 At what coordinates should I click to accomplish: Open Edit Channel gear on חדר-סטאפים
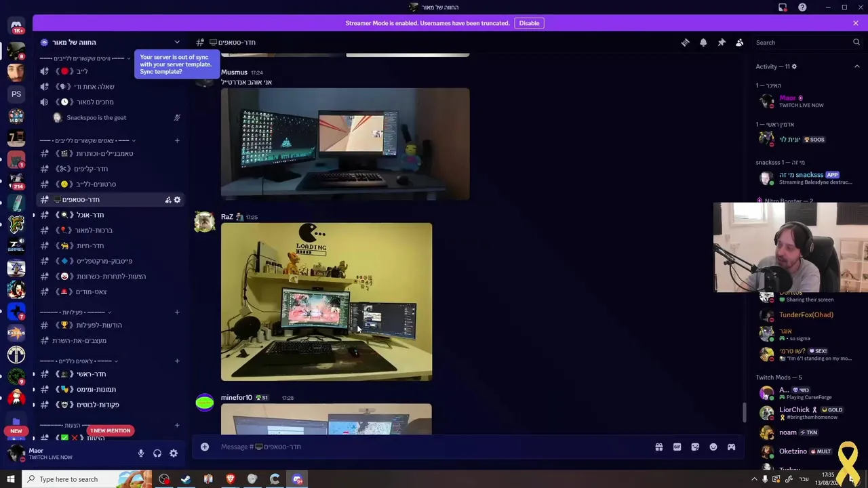(177, 200)
